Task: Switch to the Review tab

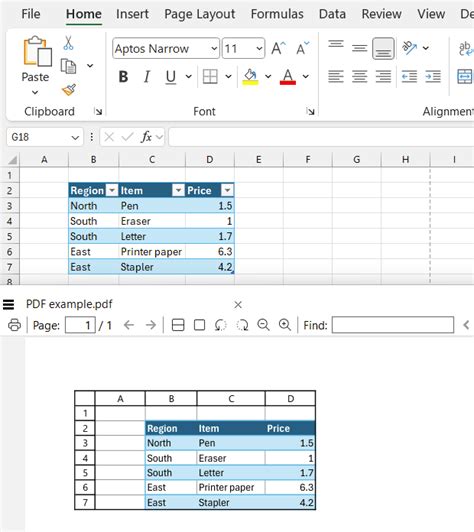Action: 381,14
